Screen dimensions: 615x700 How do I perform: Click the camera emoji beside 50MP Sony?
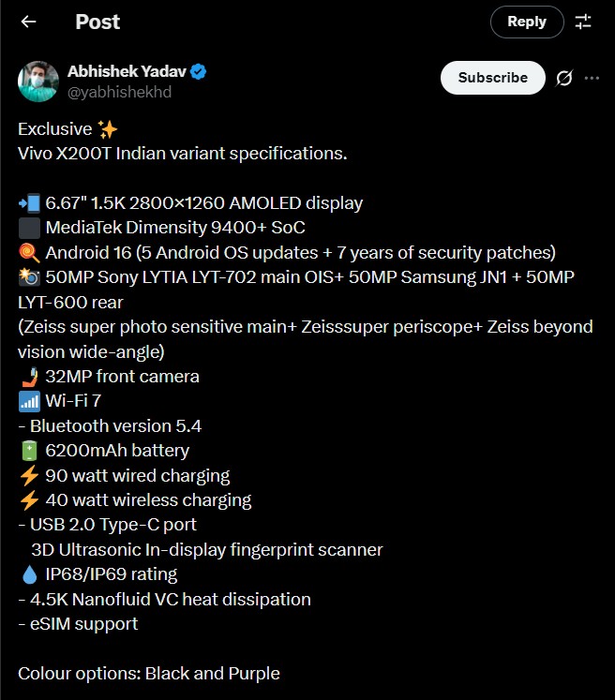tap(28, 277)
